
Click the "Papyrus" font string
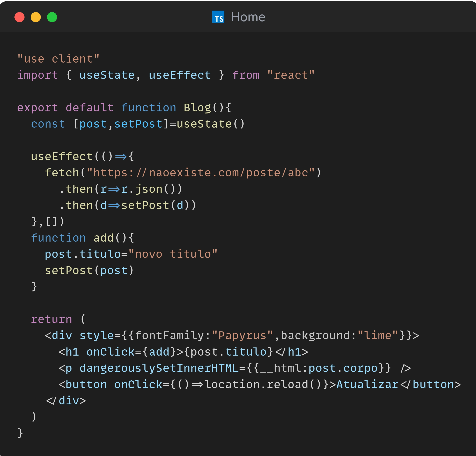(x=242, y=335)
